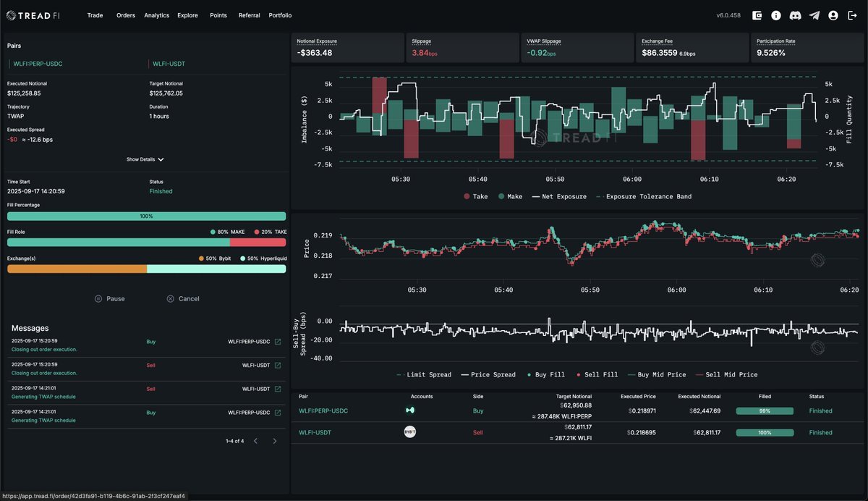This screenshot has width=868, height=501.
Task: Expand Show Details section
Action: click(145, 159)
